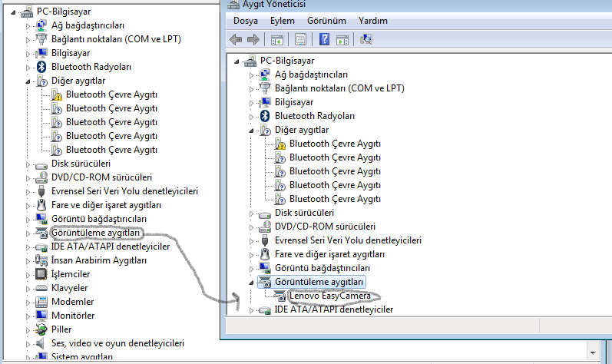Click the Bluetooth Radyoları icon in left tree
This screenshot has height=364, width=612.
pos(41,67)
